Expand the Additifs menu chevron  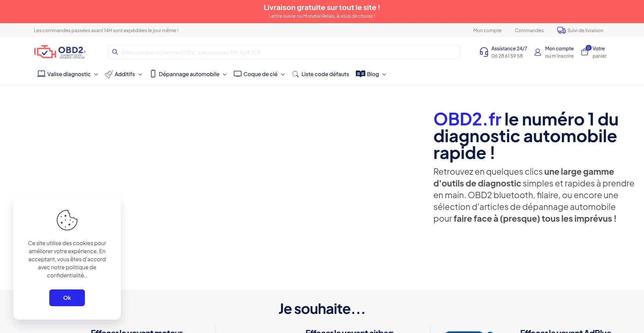140,74
